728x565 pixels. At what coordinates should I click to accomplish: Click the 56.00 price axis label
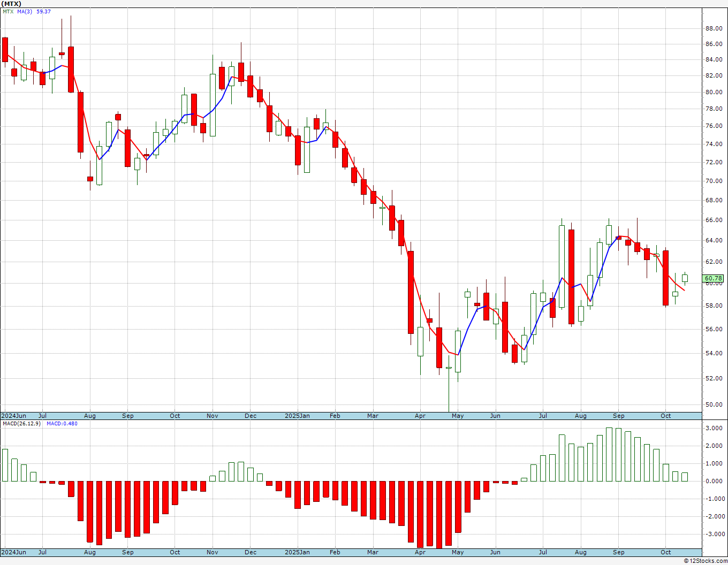pos(714,329)
